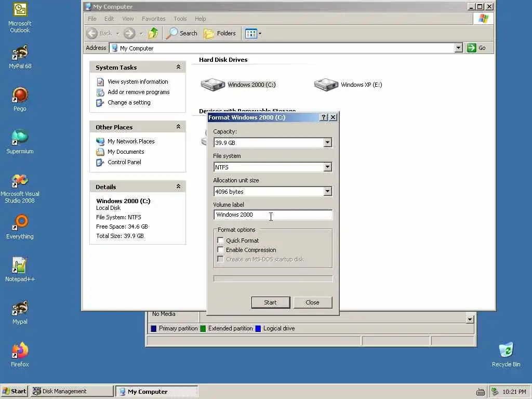Click Start to begin formatting
This screenshot has height=399, width=532.
click(270, 302)
